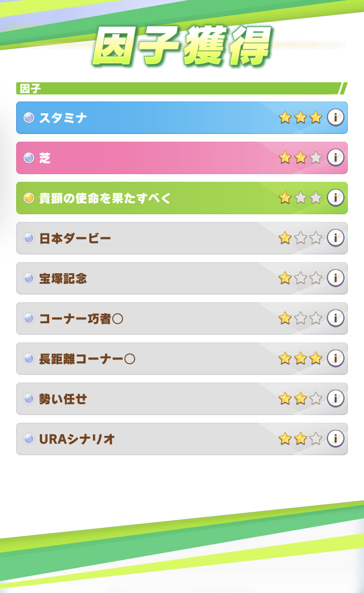
Task: Tap the orb bullet beside スタミナ
Action: [29, 118]
